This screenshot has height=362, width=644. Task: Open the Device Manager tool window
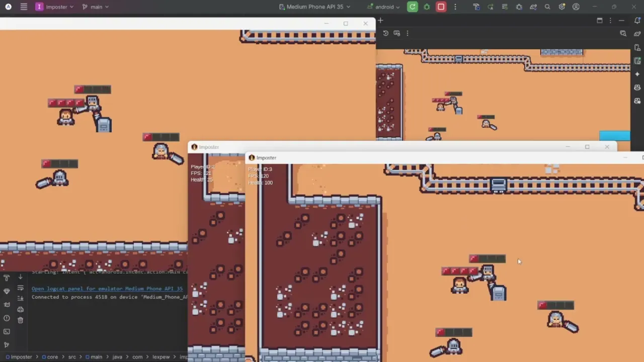pos(637,47)
